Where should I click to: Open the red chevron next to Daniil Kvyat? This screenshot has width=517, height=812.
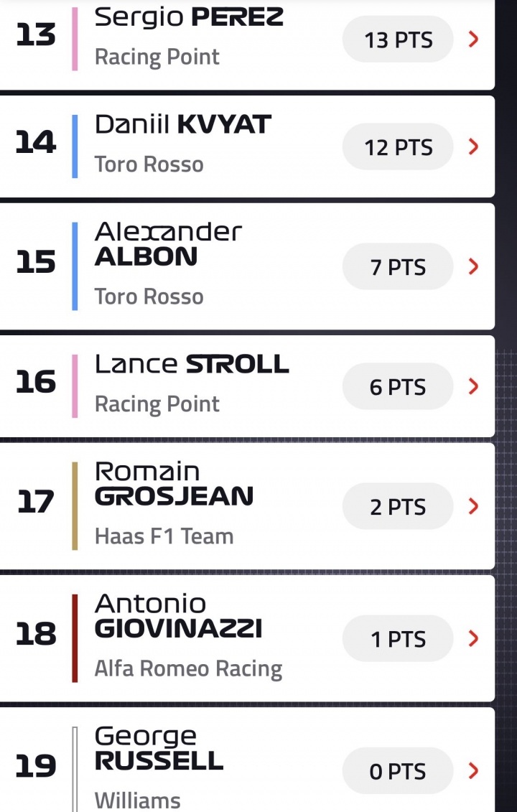pyautogui.click(x=473, y=146)
